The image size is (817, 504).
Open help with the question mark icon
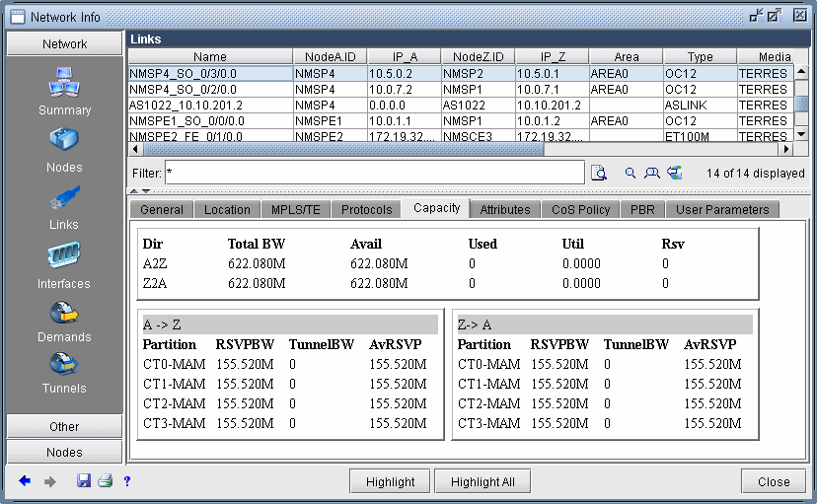tap(127, 481)
